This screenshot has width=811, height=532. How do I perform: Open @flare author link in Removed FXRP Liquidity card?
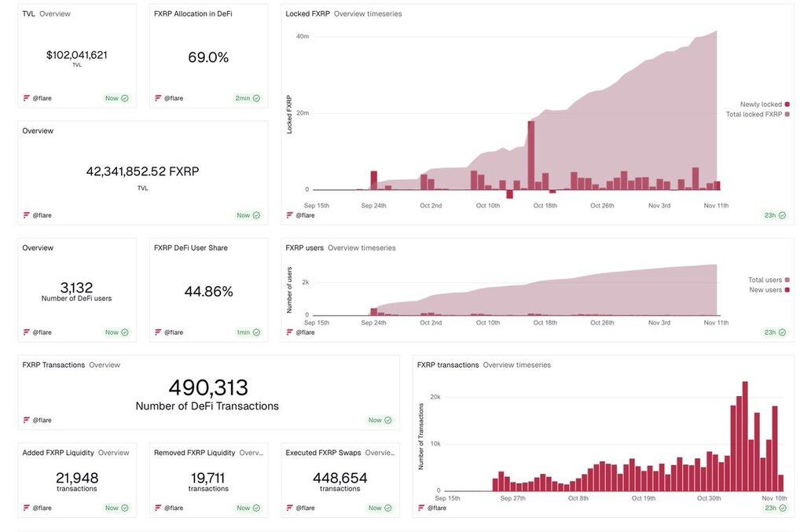[174, 508]
